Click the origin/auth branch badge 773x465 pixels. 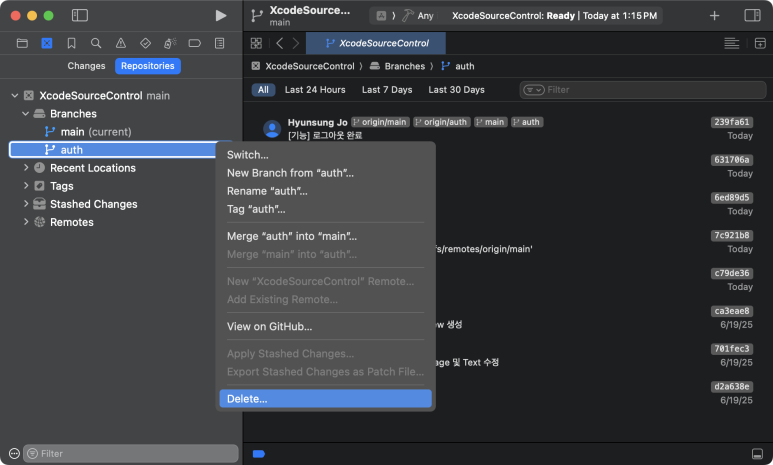click(x=441, y=122)
